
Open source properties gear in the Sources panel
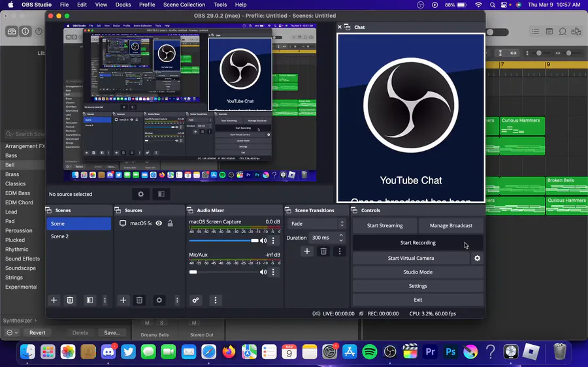tap(159, 300)
